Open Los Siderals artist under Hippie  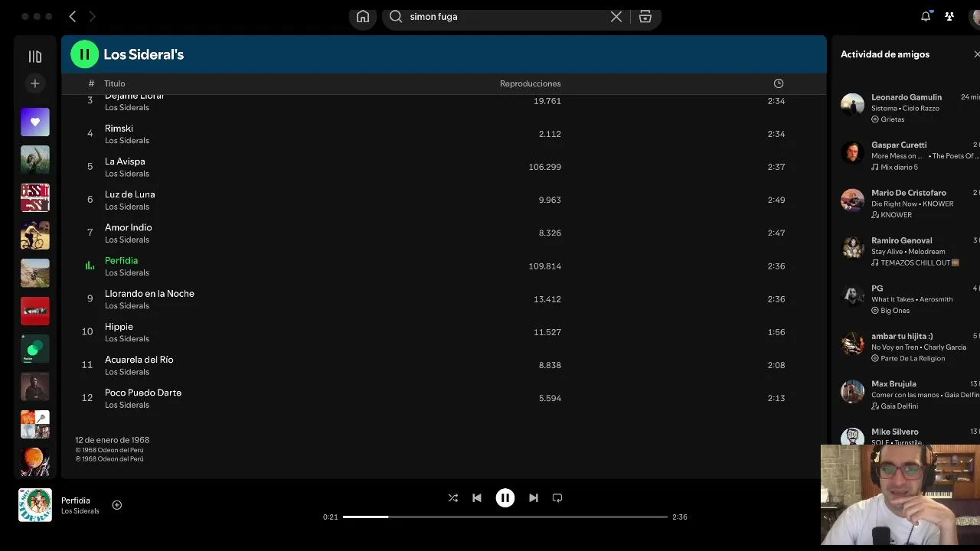tap(127, 339)
